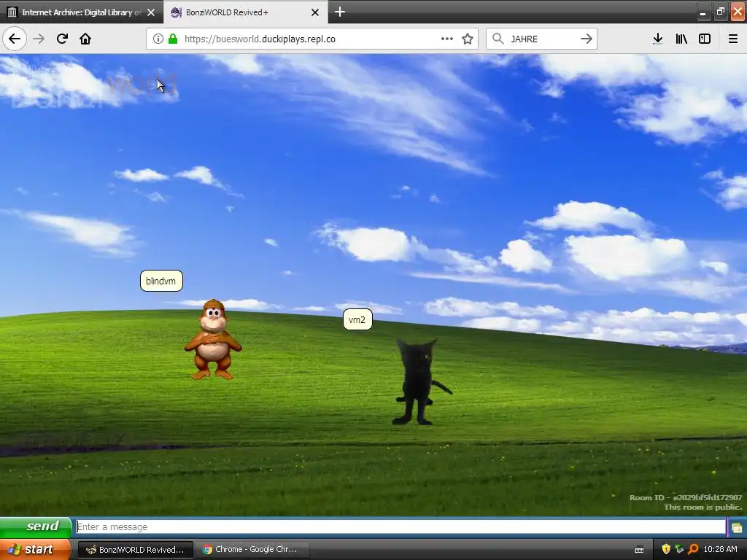This screenshot has height=560, width=747.
Task: Show site information via the info icon
Action: pyautogui.click(x=158, y=39)
